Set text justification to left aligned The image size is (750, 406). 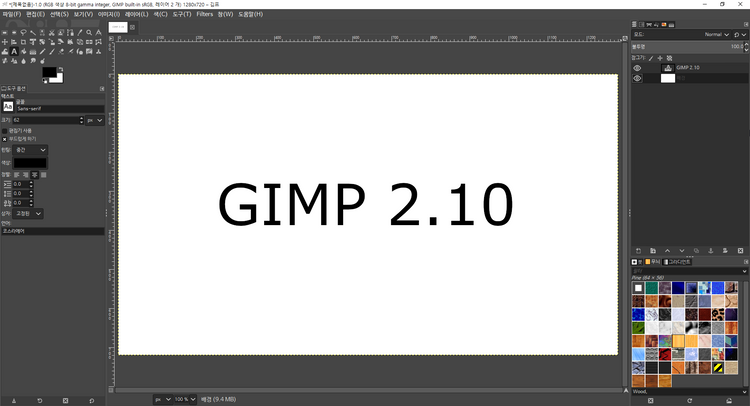coord(17,175)
